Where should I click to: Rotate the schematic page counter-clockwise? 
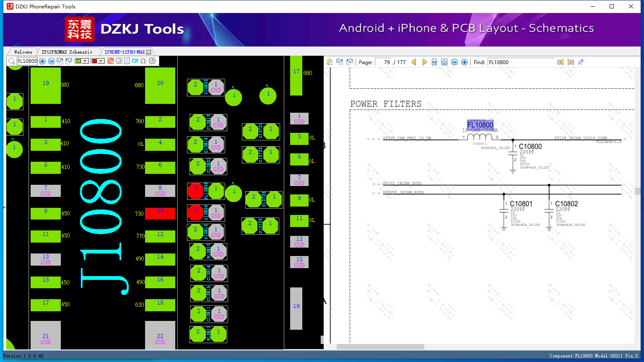(x=349, y=62)
